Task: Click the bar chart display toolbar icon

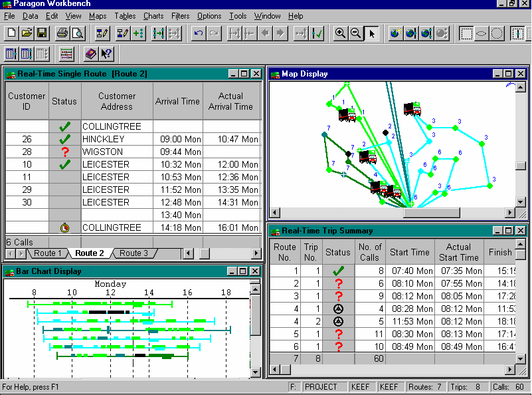Action: (66, 54)
